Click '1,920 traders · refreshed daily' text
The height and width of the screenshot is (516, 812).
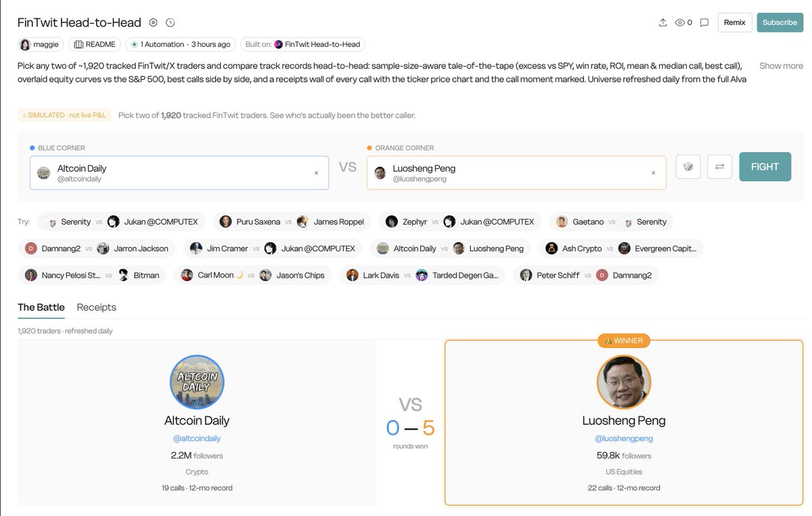(x=66, y=331)
